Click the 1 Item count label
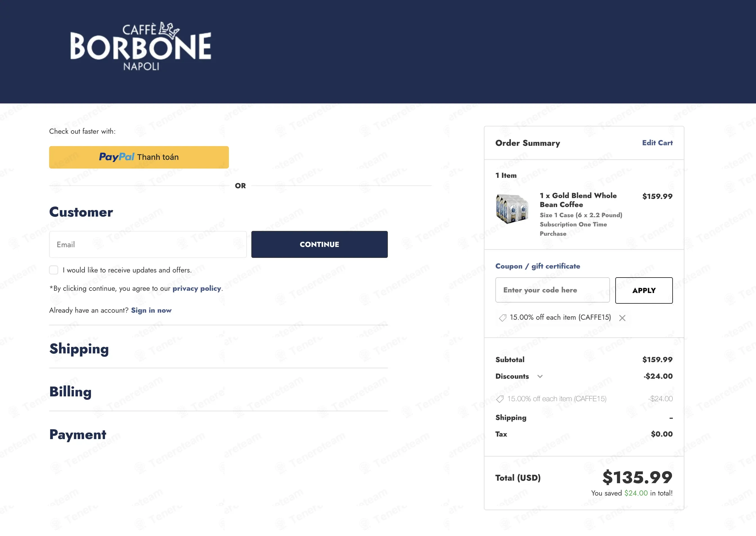Screen dimensions: 756x536 click(x=506, y=175)
